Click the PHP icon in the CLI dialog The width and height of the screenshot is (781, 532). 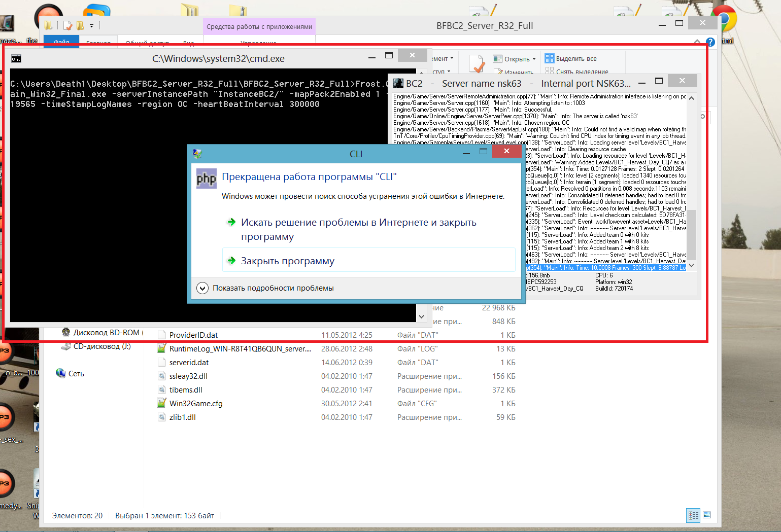click(x=207, y=179)
